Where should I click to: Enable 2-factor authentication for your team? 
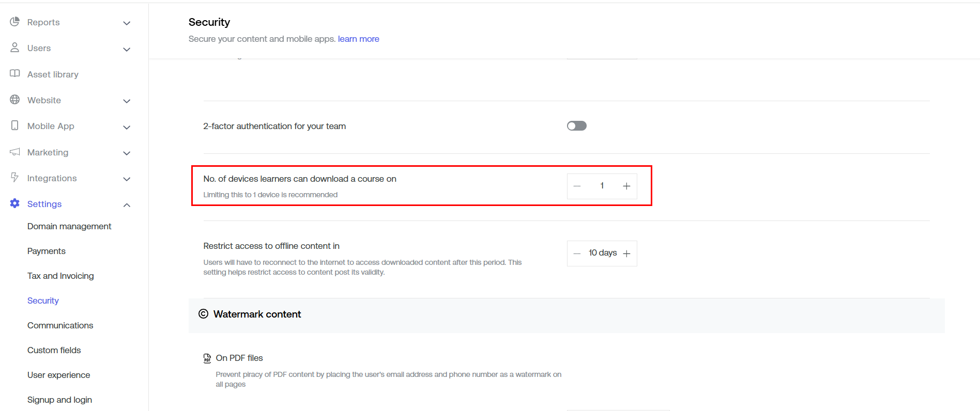[576, 126]
